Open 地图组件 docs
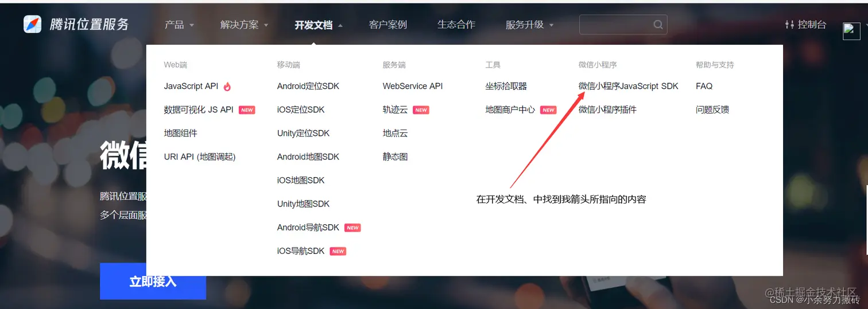The height and width of the screenshot is (309, 868). tap(180, 134)
